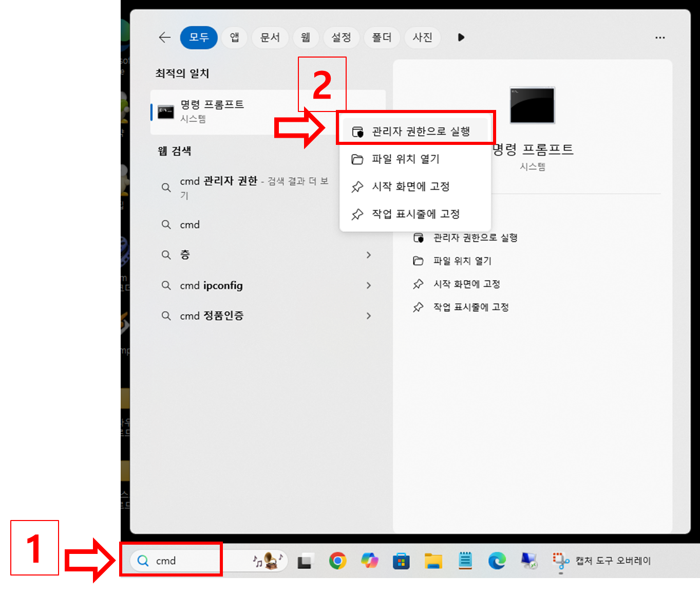Choose 작업 표시줄에 고정 in context menu
This screenshot has width=700, height=594.
click(x=415, y=214)
